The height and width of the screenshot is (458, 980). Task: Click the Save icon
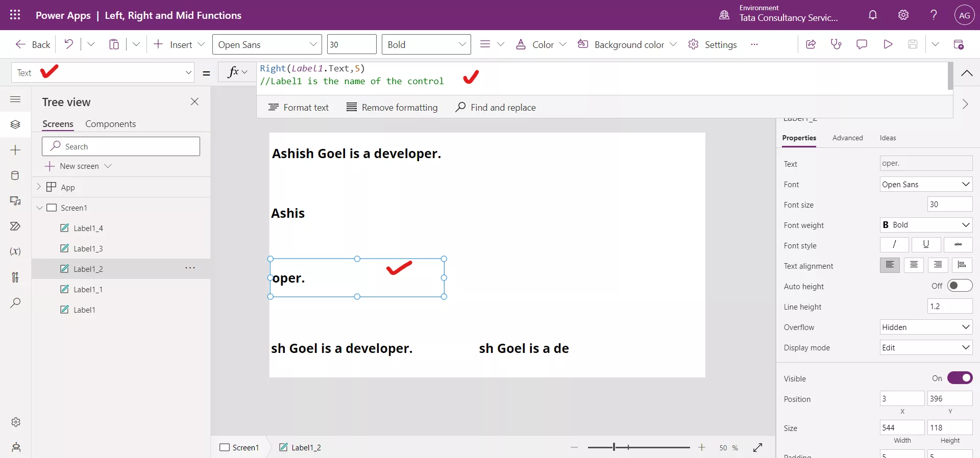[913, 44]
